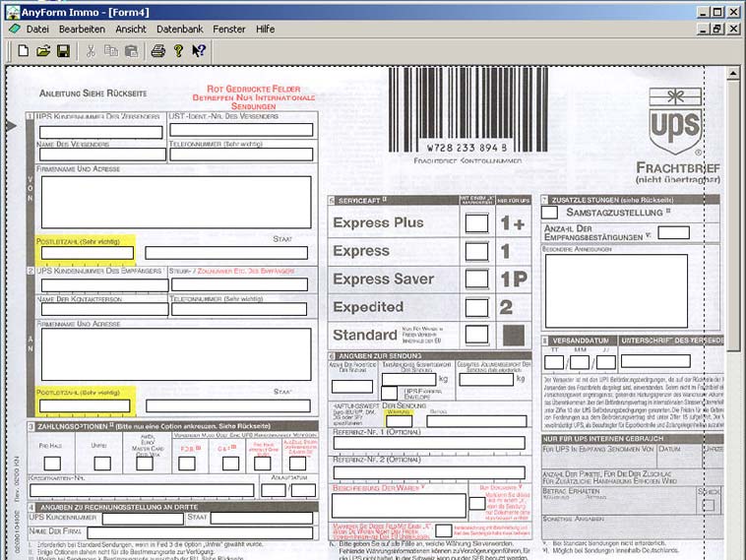This screenshot has height=560, width=746.
Task: Click the AnyForm title bar application icon
Action: [13, 12]
